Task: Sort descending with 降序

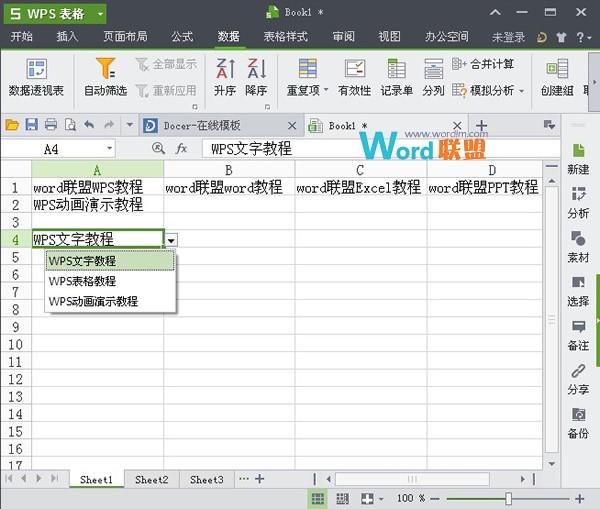Action: coord(256,78)
